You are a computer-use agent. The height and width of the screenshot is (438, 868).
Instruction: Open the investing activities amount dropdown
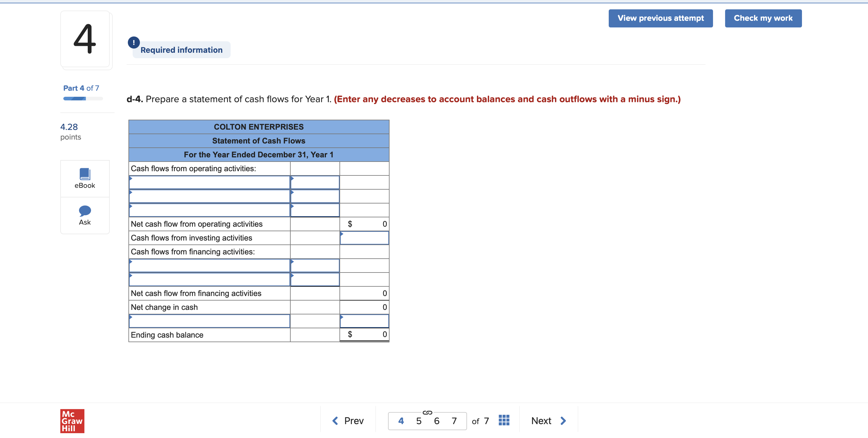pos(364,238)
